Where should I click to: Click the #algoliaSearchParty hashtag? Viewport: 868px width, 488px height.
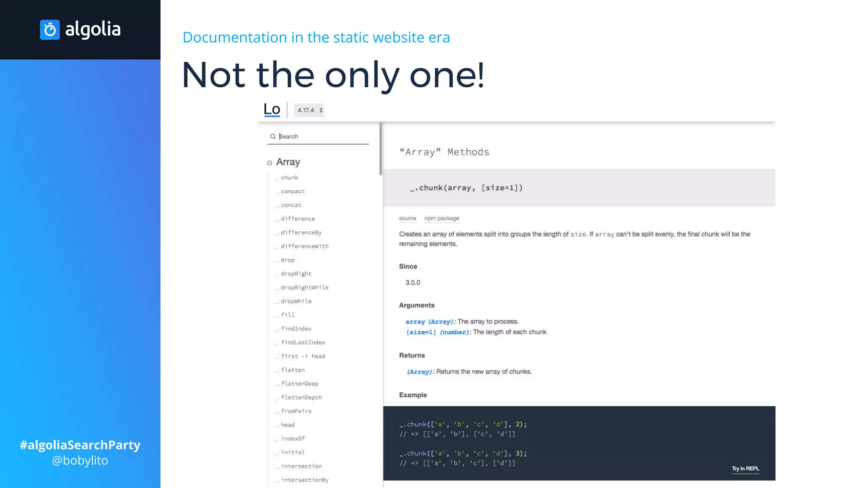click(80, 445)
